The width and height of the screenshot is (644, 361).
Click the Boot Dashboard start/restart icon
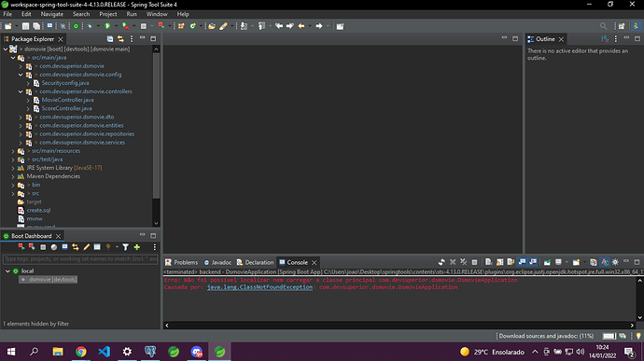[x=21, y=247]
